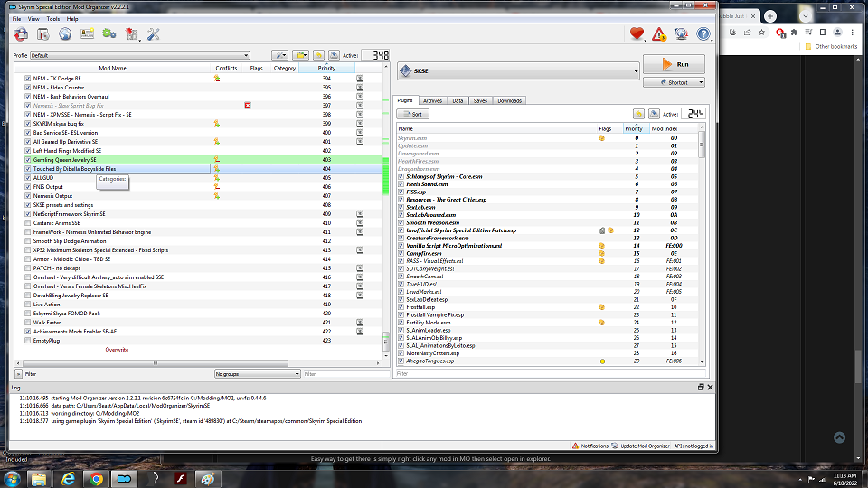Click the plugin Sort button
Viewport: 868px width, 488px height.
413,114
